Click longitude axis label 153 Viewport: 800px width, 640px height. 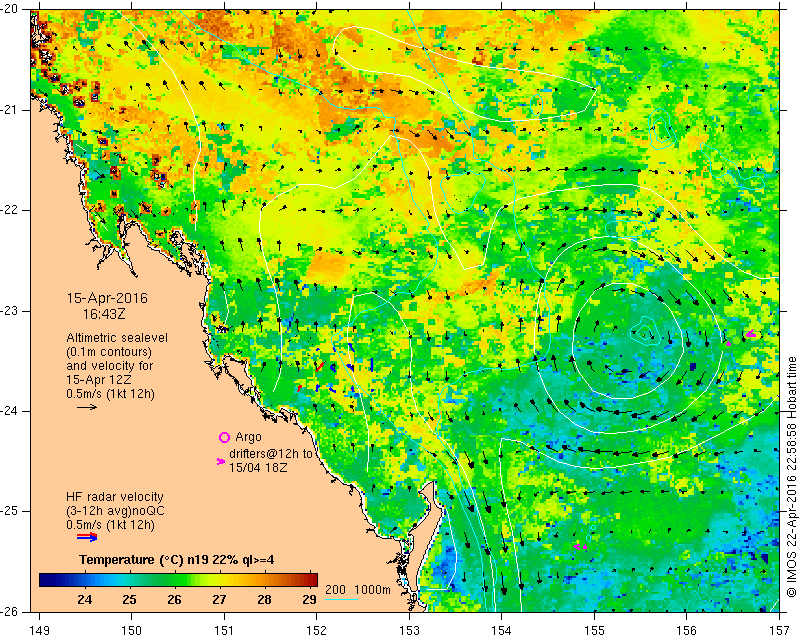(x=409, y=630)
